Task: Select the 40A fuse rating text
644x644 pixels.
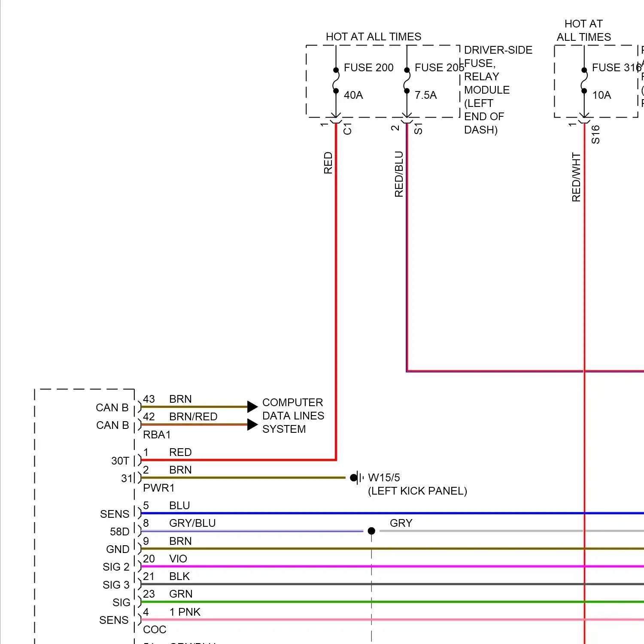Action: pyautogui.click(x=353, y=95)
